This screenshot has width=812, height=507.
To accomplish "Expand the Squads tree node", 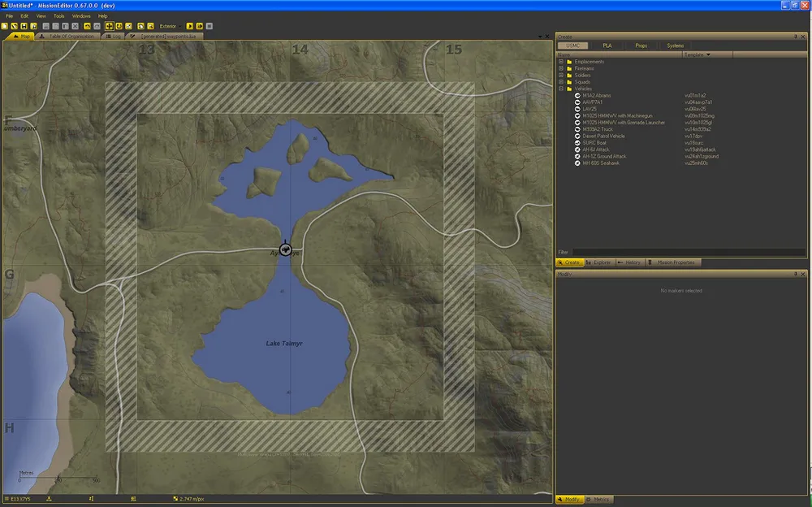I will 561,82.
